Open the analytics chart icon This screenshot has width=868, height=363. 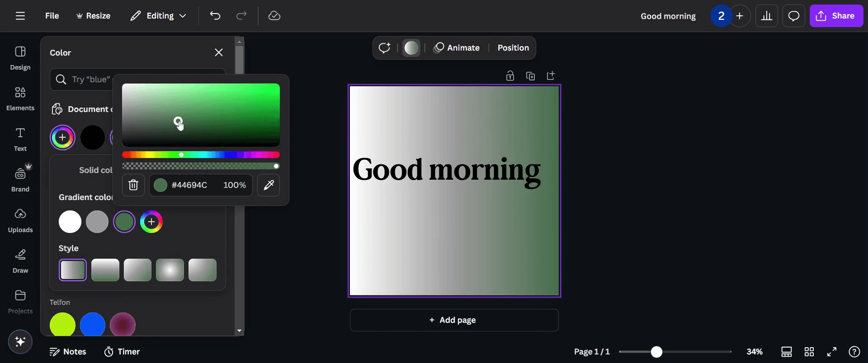pyautogui.click(x=767, y=16)
